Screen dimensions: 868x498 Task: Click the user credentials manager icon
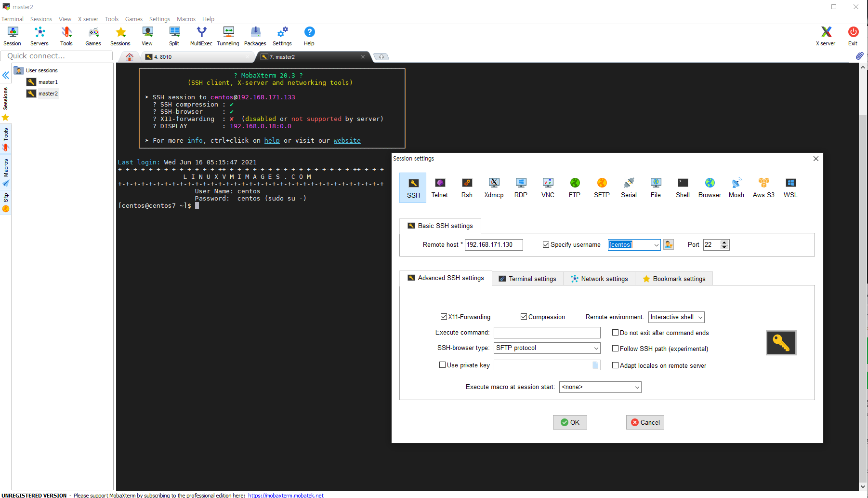click(x=669, y=244)
